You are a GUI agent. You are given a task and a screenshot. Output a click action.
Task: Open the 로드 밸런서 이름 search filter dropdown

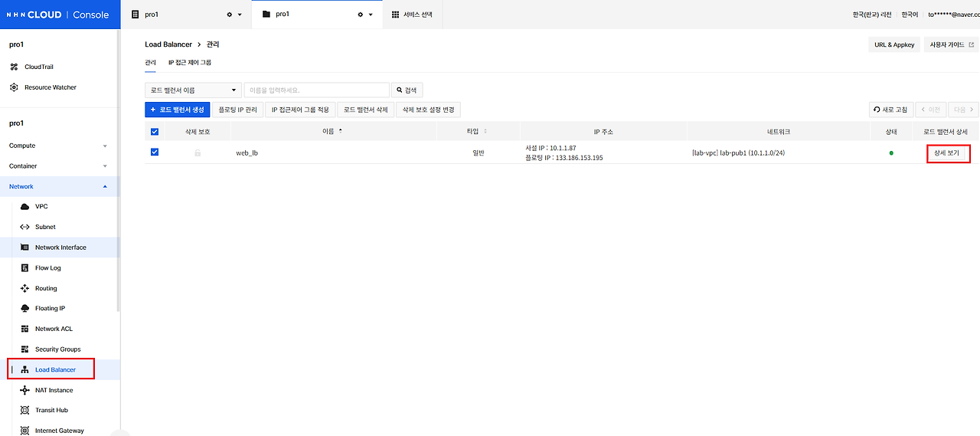tap(193, 90)
